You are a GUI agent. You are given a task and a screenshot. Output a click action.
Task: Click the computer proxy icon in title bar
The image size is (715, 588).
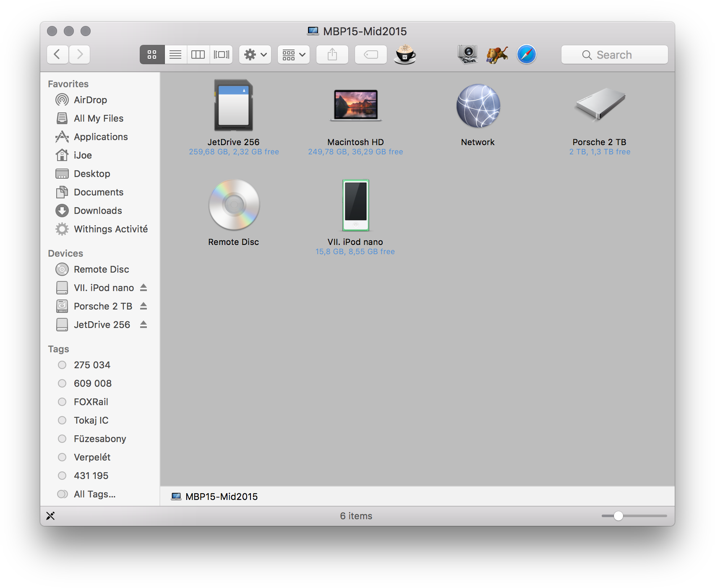pos(313,31)
